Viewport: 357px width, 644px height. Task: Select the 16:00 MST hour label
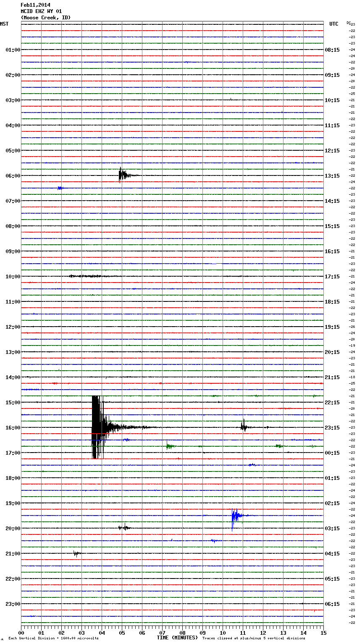pos(13,428)
